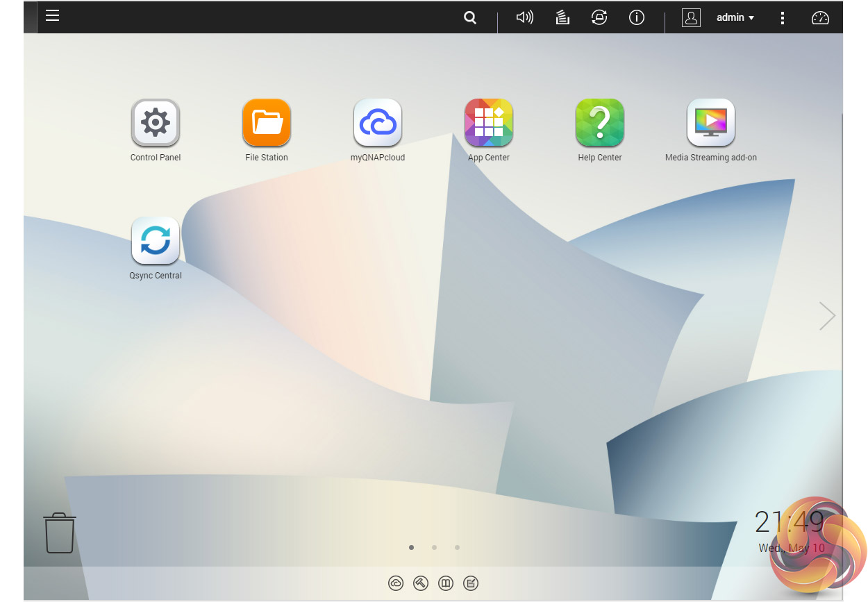Go to next desktop page arrow
868x602 pixels.
[x=827, y=316]
